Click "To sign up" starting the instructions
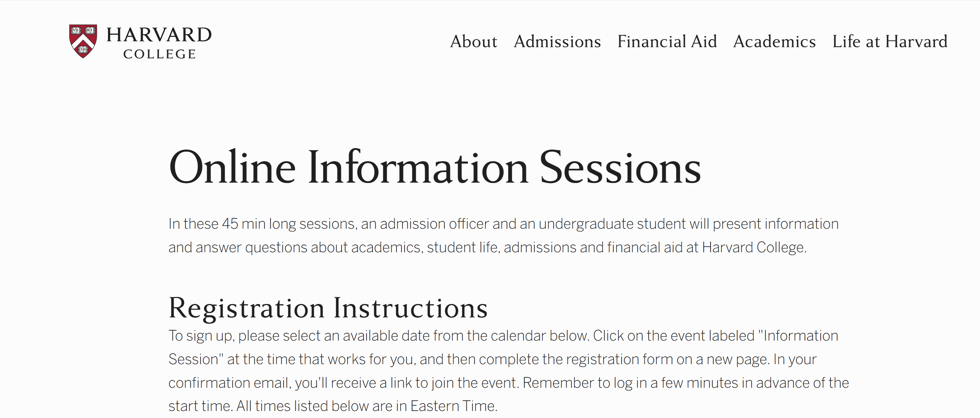This screenshot has width=980, height=418. [x=201, y=336]
